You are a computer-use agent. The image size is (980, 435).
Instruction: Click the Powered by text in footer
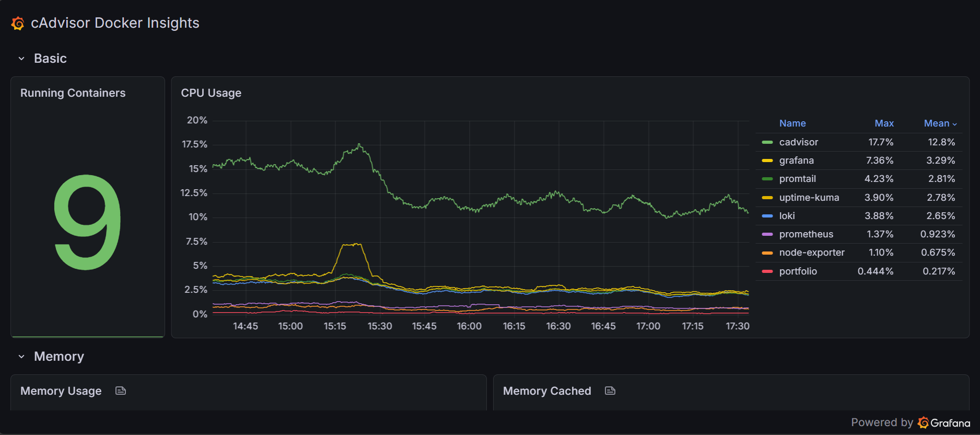(882, 422)
